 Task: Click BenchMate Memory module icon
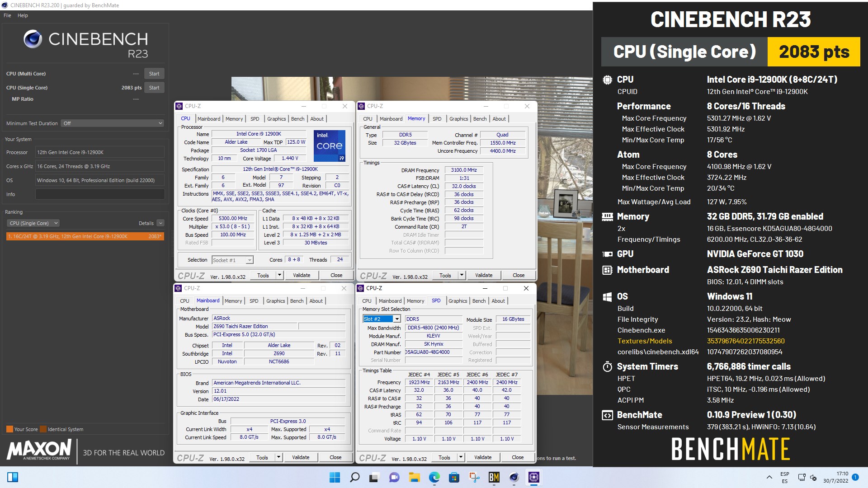607,217
